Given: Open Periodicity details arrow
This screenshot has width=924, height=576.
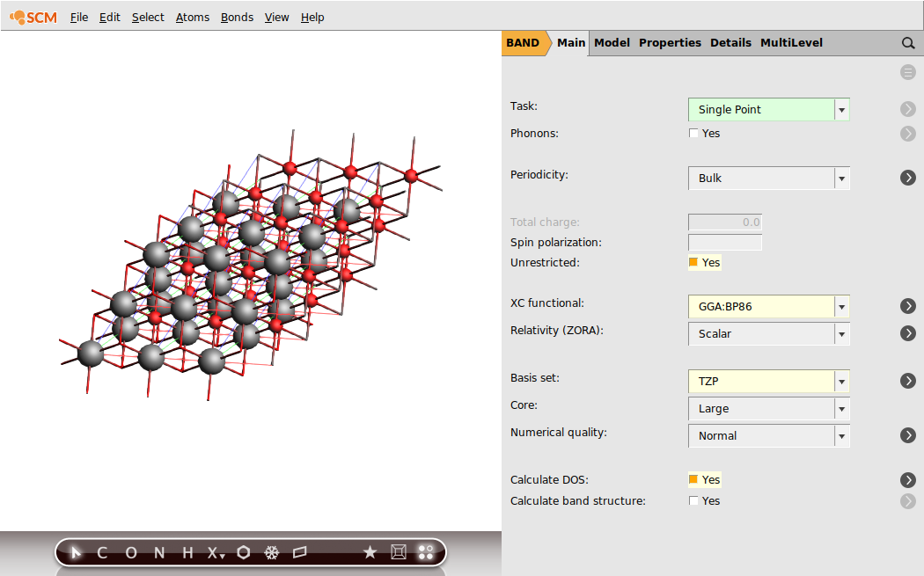Looking at the screenshot, I should pos(908,178).
